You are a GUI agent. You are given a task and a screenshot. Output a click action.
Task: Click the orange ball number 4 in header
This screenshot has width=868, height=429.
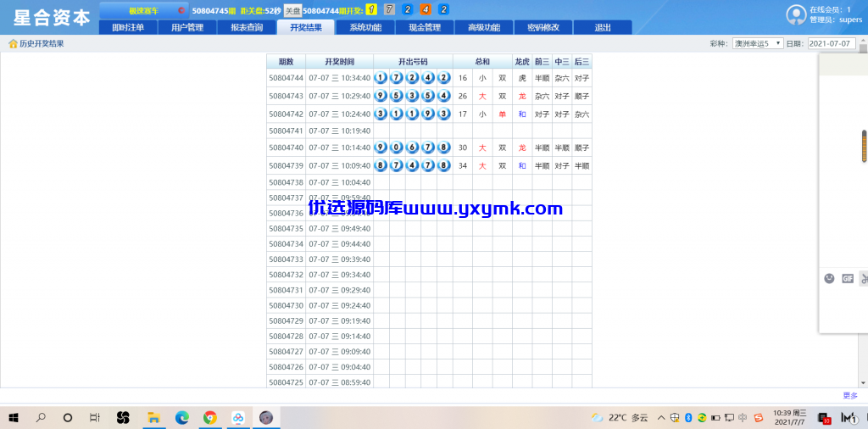pyautogui.click(x=426, y=9)
